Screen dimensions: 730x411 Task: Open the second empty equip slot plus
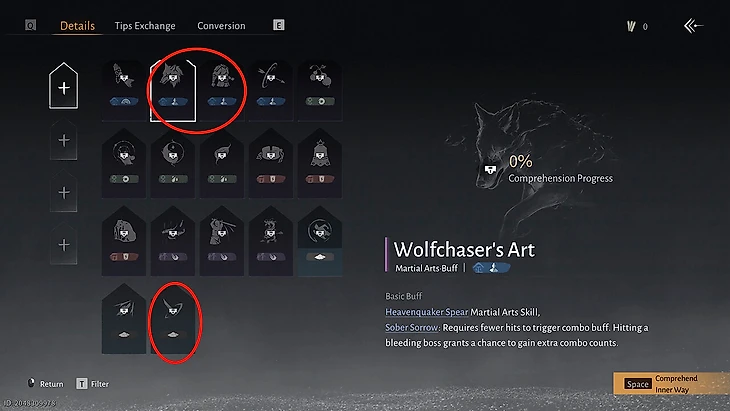pos(64,140)
